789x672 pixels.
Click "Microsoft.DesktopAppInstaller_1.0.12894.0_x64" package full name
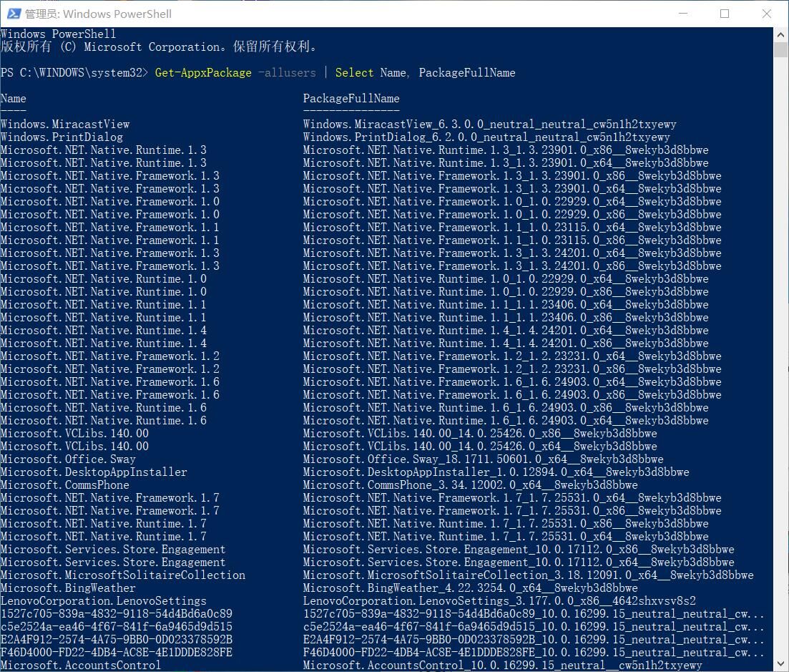coord(496,472)
